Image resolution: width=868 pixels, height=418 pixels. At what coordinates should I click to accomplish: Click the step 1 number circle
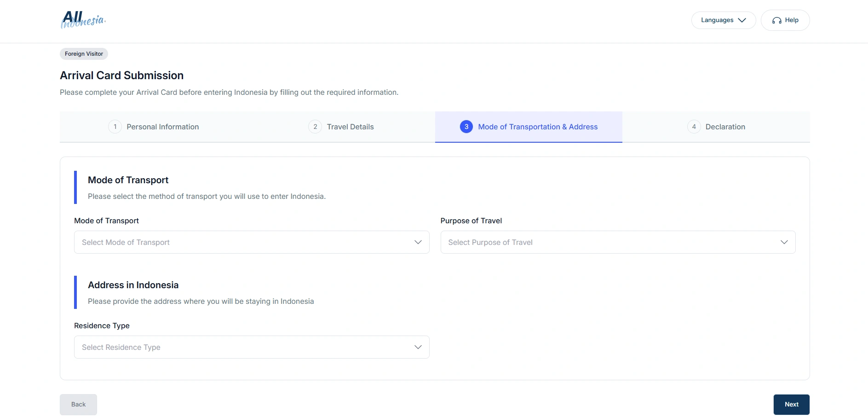(115, 127)
